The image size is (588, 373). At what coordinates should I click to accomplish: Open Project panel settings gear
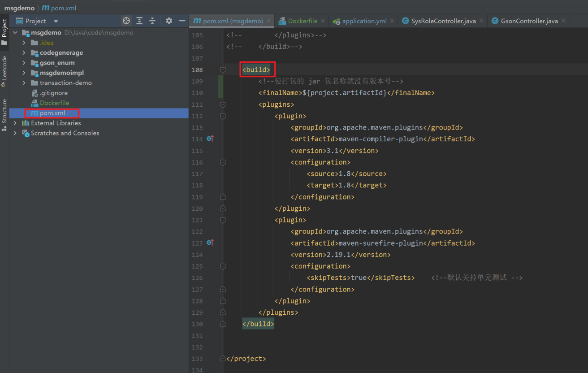(169, 21)
